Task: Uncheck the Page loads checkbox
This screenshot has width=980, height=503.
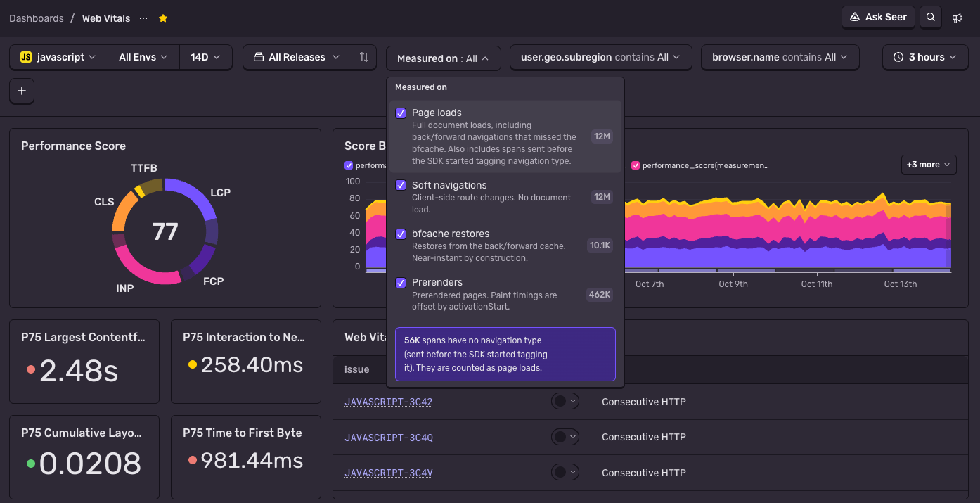Action: [x=401, y=113]
